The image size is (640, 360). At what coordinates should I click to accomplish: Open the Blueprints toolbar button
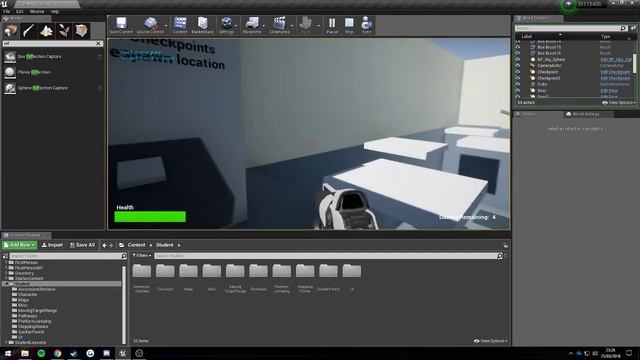(252, 25)
